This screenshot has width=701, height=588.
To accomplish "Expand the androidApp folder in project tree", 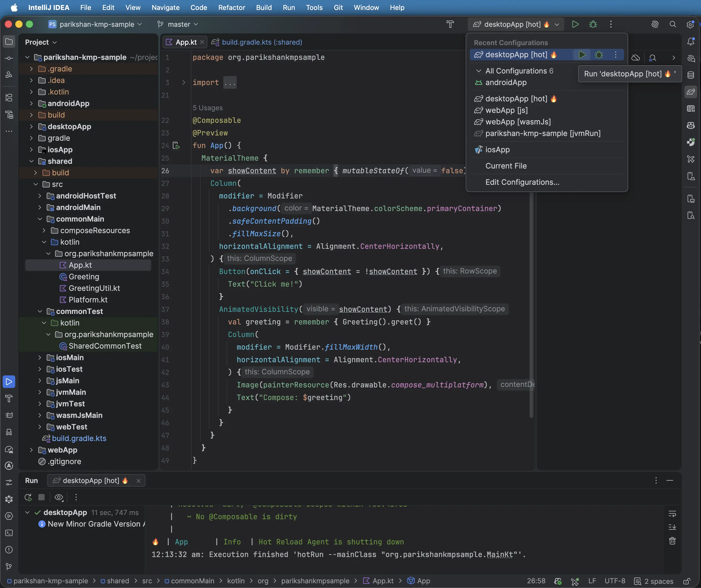I will (31, 103).
